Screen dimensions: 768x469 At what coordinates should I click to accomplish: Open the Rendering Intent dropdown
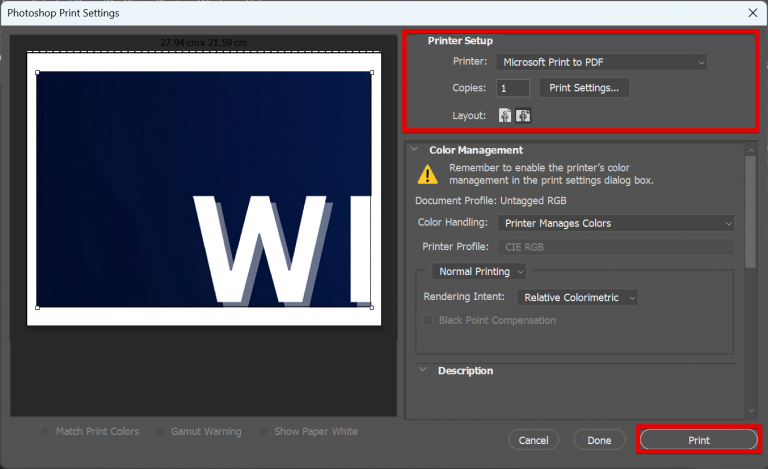[x=577, y=297]
